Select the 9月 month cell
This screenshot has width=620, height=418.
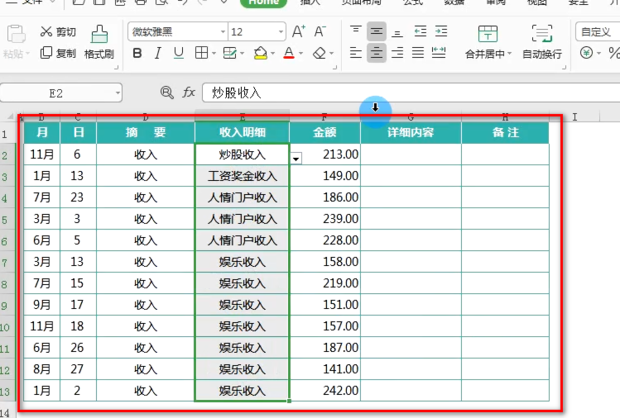42,305
